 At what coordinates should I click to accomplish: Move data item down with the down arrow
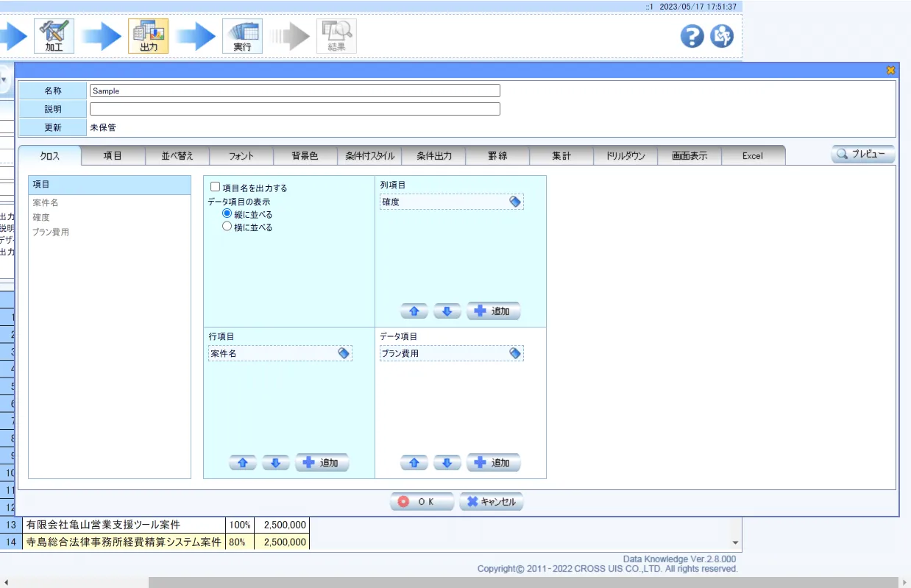(447, 463)
